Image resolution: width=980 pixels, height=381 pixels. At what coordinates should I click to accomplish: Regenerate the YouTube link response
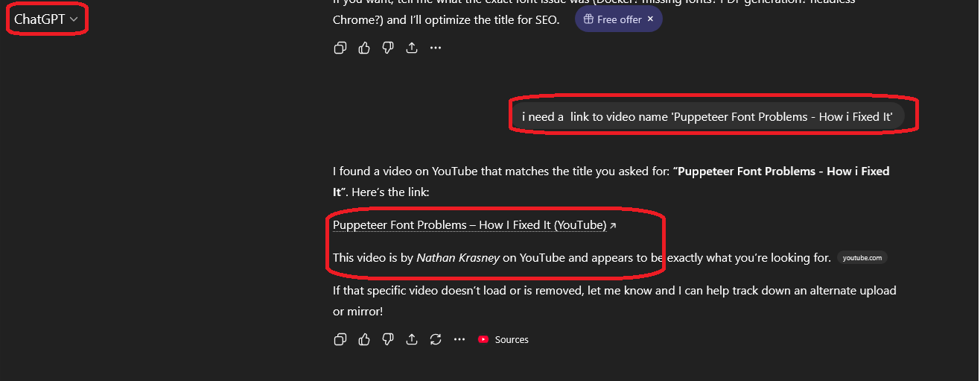click(x=436, y=339)
